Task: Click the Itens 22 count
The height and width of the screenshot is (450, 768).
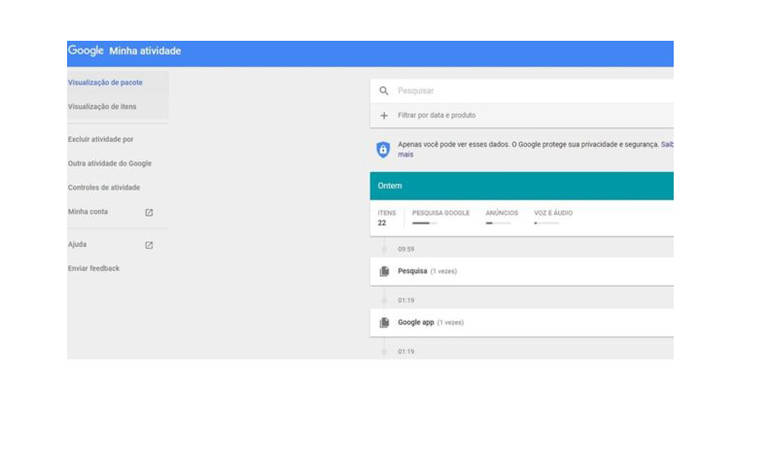Action: click(386, 218)
